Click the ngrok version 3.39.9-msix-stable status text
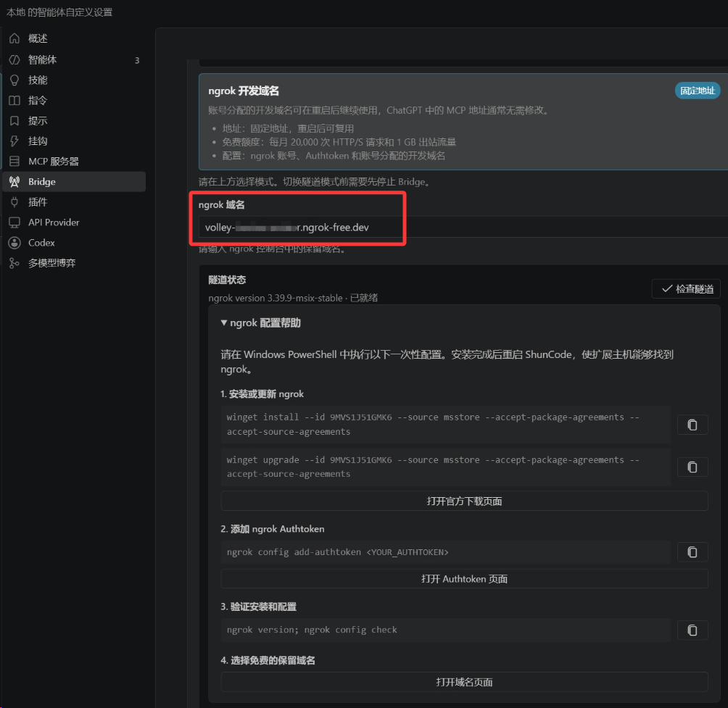728x708 pixels. pos(293,298)
